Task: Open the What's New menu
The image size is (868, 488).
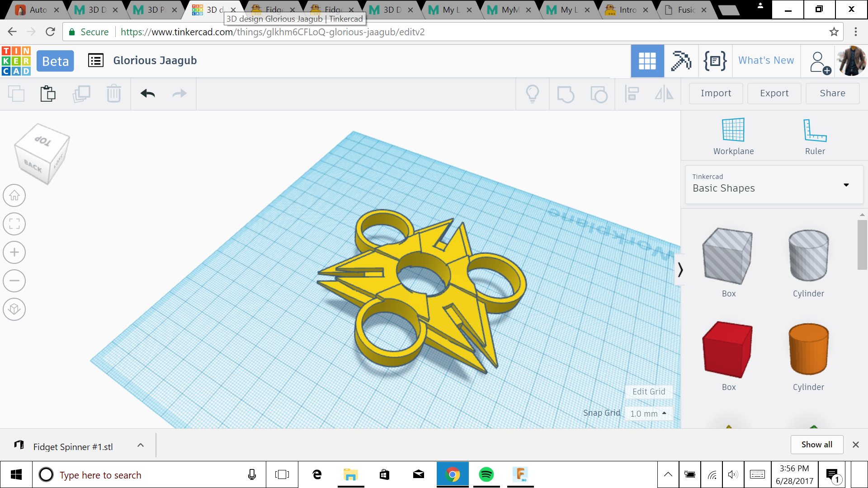Action: pyautogui.click(x=766, y=60)
